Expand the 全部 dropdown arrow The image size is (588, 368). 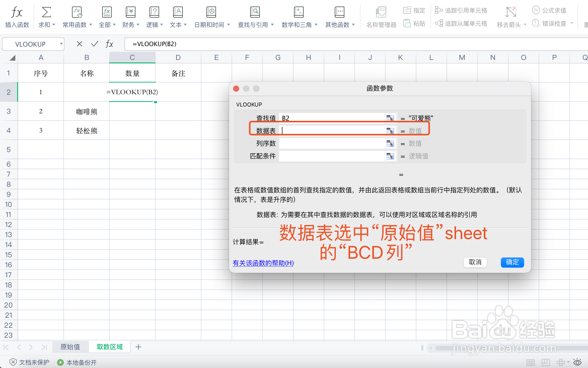114,25
